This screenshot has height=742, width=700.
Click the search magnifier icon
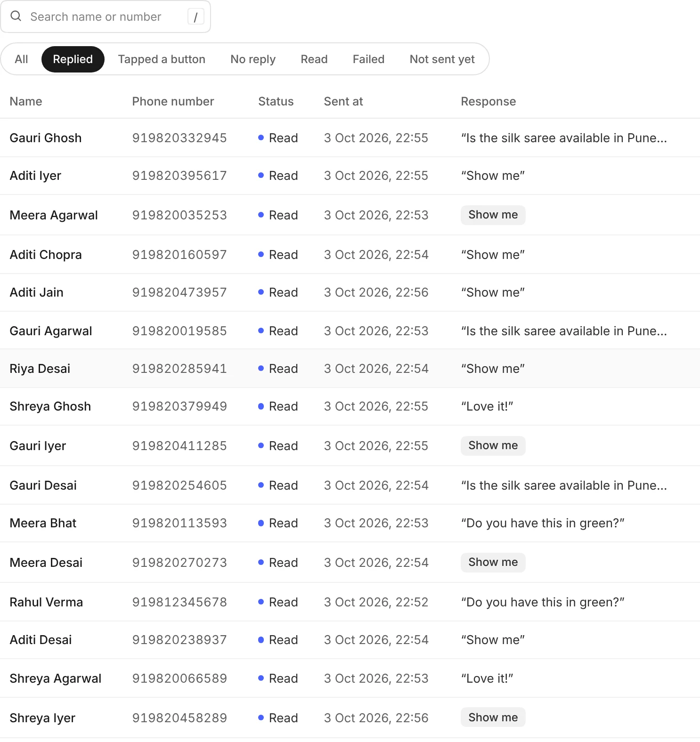point(16,16)
